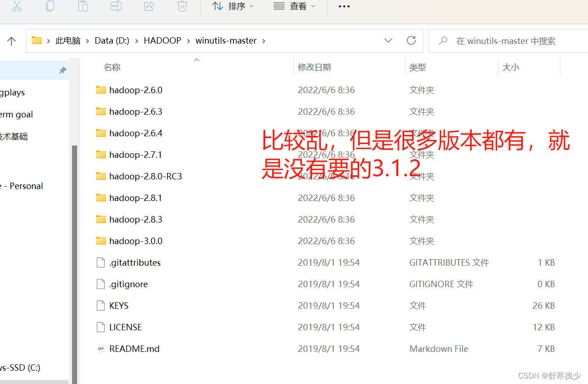Click the Copy icon in toolbar
The width and height of the screenshot is (588, 384).
(x=50, y=6)
